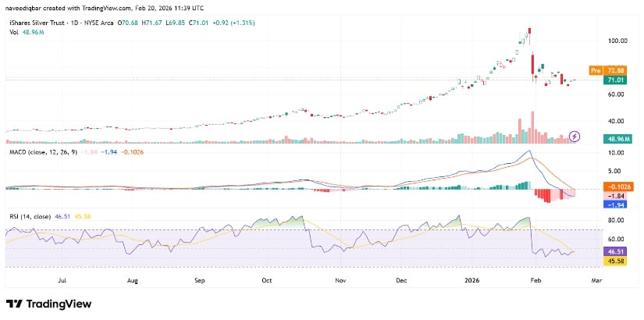Click the TradingView logo icon
Screen dimensions: 644x320
pos(13,304)
